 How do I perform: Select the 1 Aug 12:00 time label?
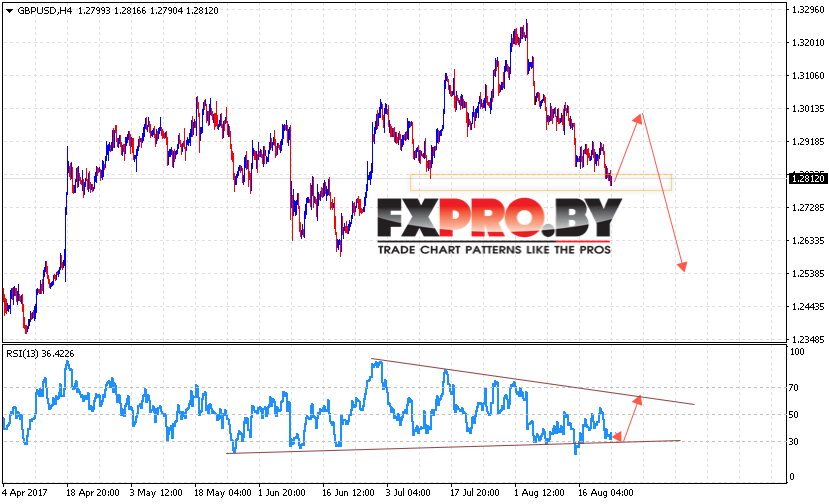point(539,493)
